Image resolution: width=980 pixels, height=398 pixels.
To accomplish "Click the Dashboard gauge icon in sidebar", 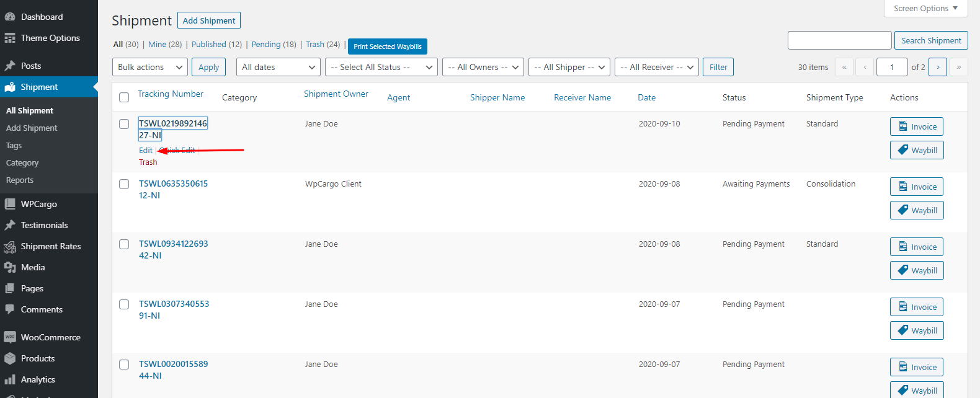I will click(10, 17).
